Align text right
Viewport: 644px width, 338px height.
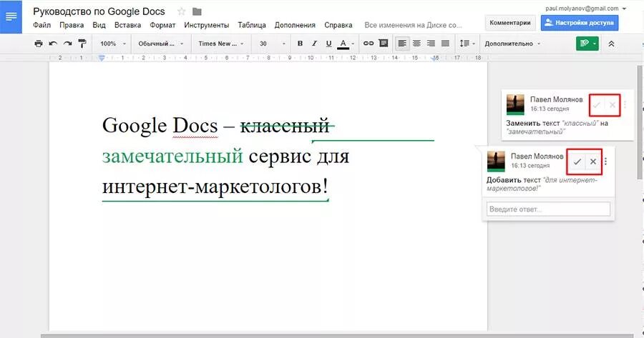click(431, 44)
